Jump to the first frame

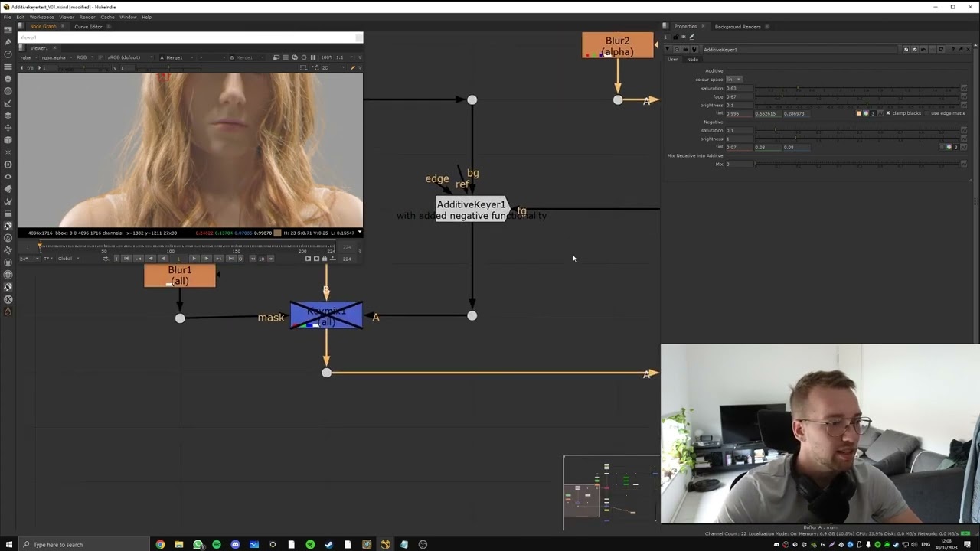pyautogui.click(x=126, y=259)
